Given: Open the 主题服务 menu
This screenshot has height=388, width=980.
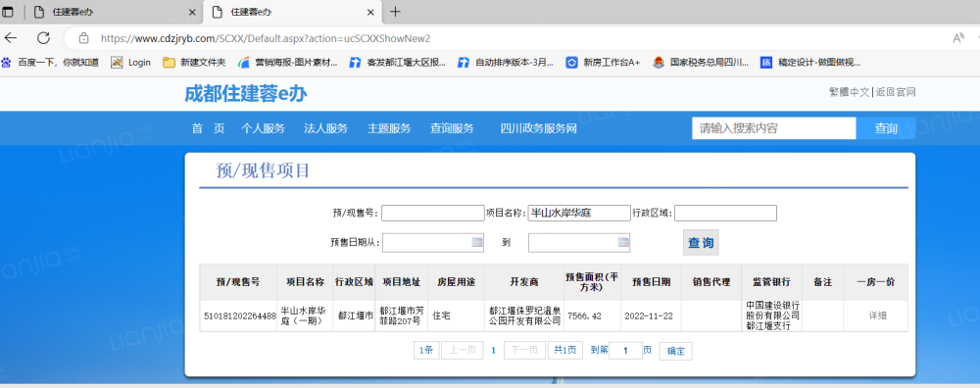Looking at the screenshot, I should 389,128.
